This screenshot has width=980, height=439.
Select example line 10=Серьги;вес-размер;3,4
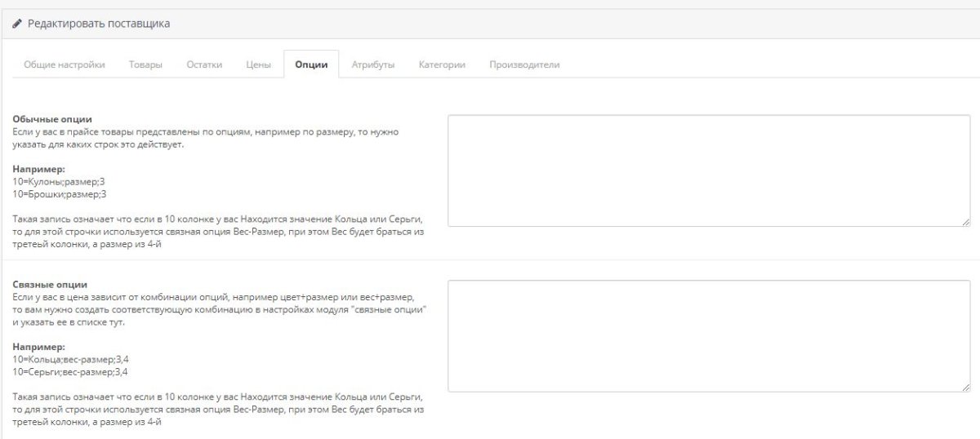pos(70,371)
